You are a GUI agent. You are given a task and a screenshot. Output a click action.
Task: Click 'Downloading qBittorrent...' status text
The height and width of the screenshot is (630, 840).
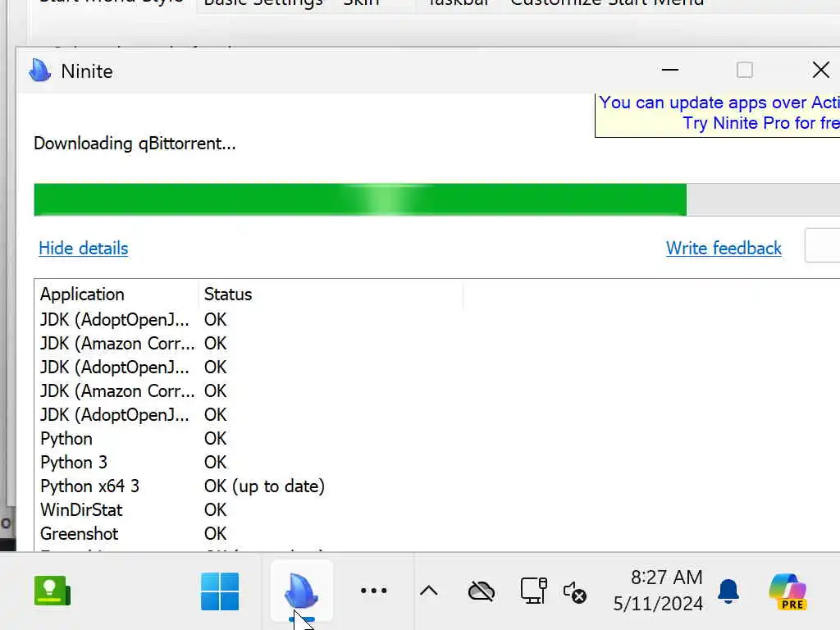coord(135,144)
